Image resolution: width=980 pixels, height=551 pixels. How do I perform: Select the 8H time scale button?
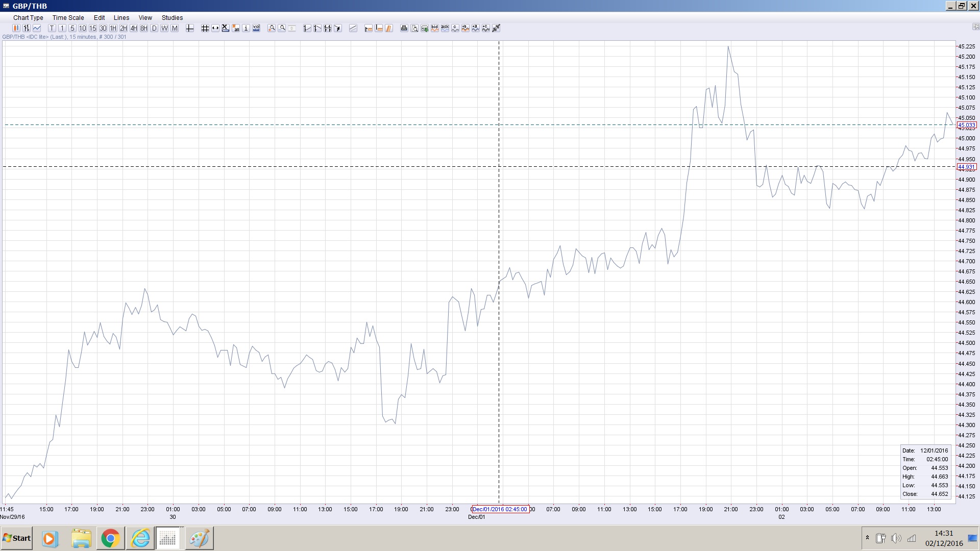pyautogui.click(x=144, y=28)
